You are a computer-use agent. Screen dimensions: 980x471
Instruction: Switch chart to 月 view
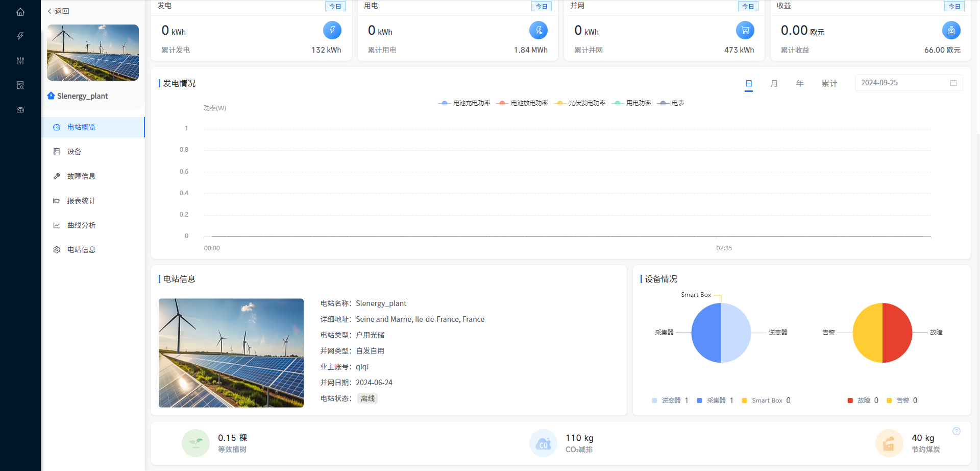coord(774,83)
